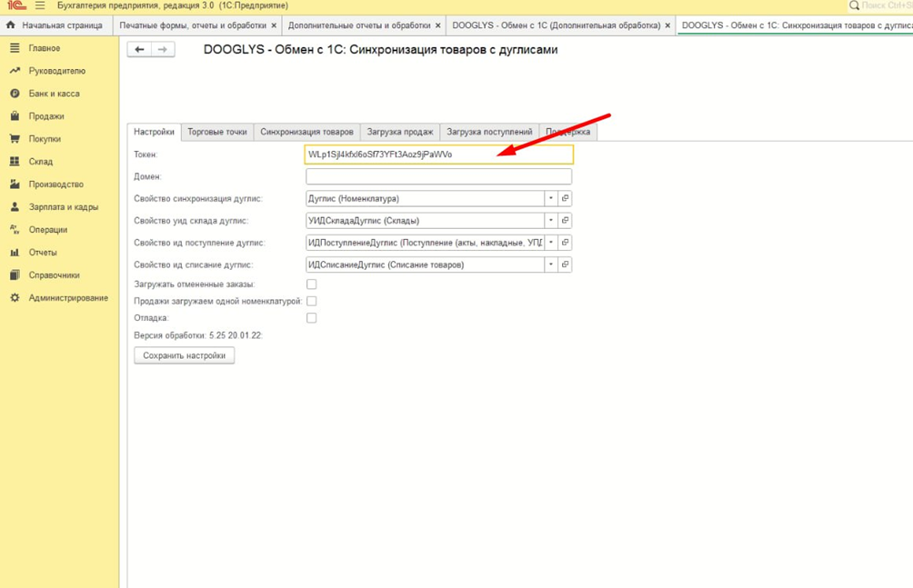Image resolution: width=913 pixels, height=588 pixels.
Task: Click into the empty Домен field
Action: (438, 176)
